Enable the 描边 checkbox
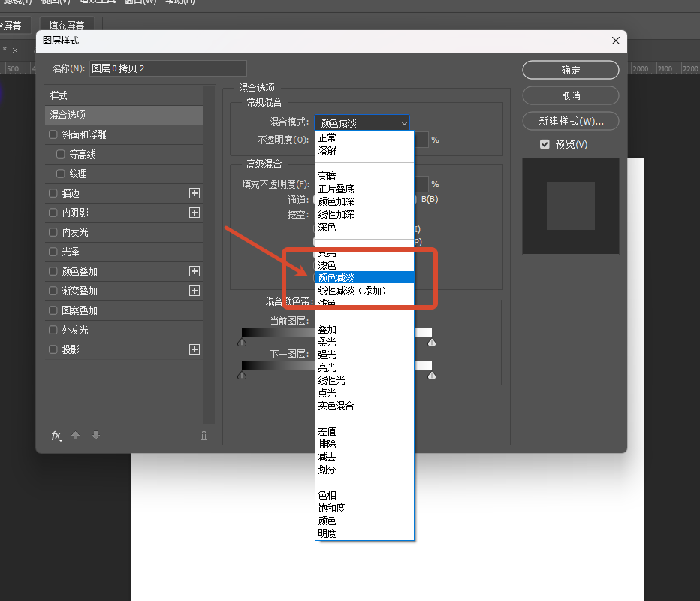 click(x=53, y=193)
